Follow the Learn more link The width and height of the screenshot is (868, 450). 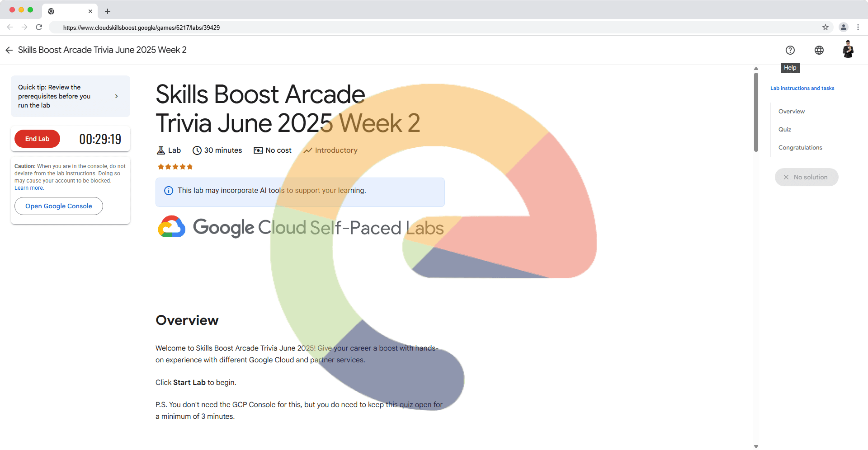coord(29,188)
